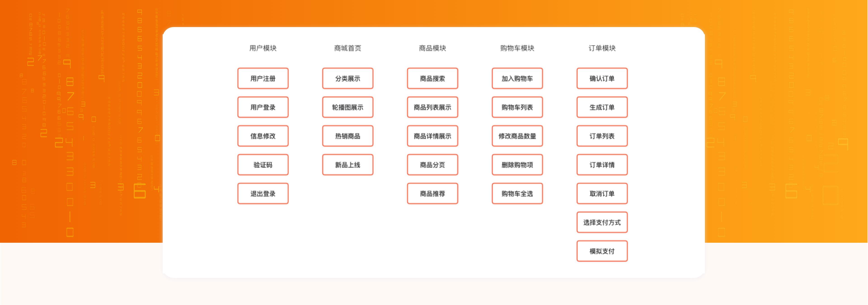Click the 用户注册 box
Screen dimensions: 868x305
[x=263, y=79]
